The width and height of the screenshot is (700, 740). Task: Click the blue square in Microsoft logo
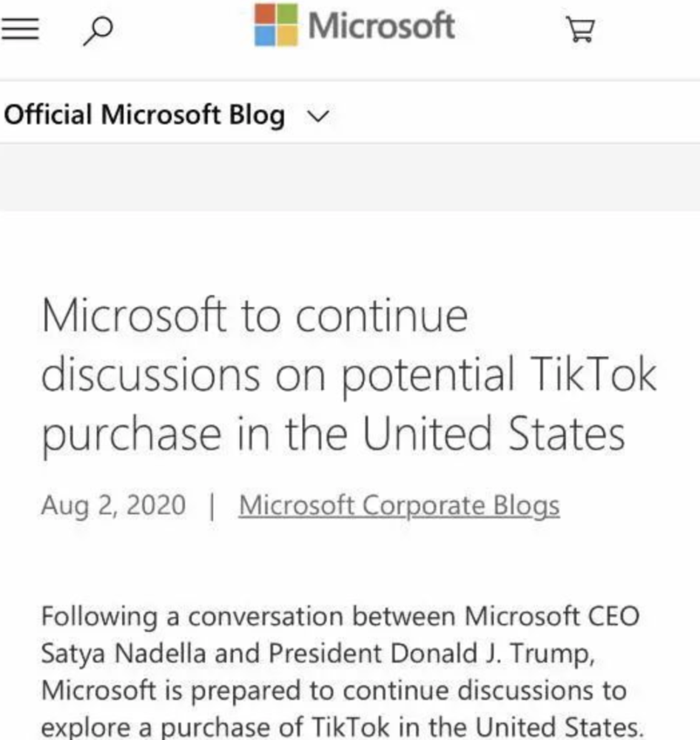click(x=265, y=36)
